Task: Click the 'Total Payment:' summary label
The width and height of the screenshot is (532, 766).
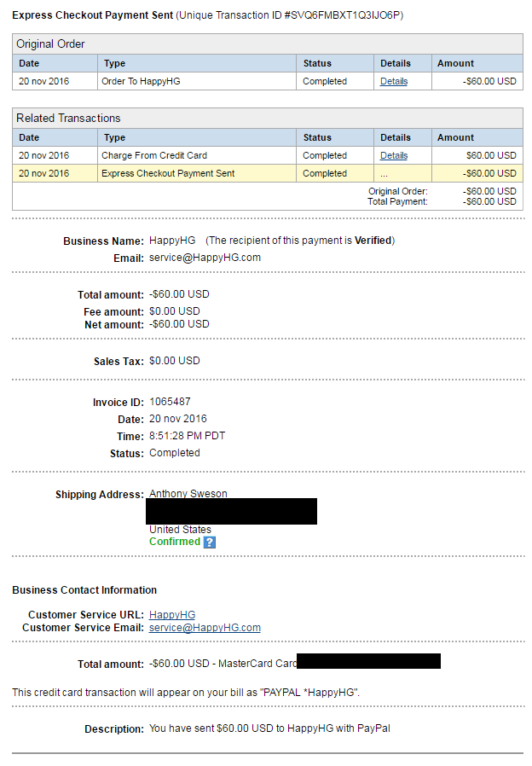Action: [397, 201]
